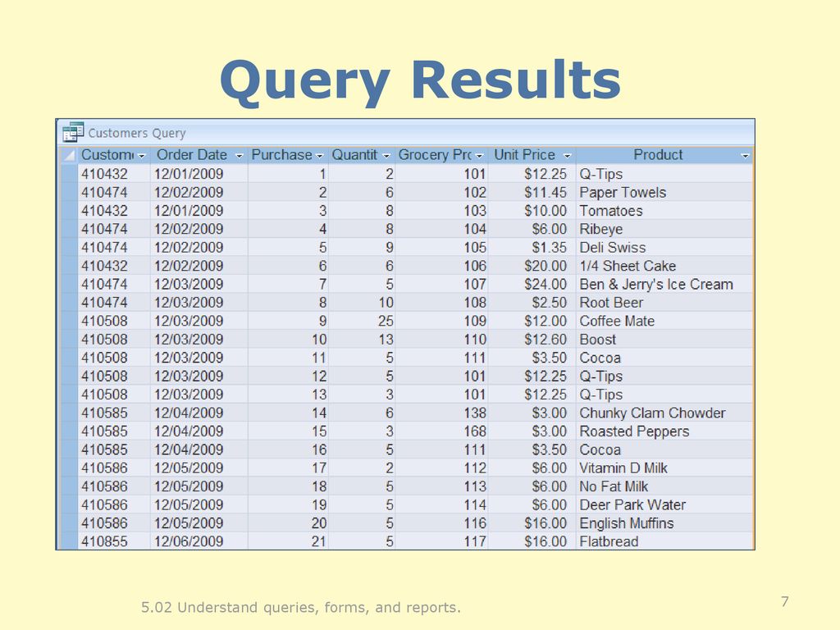Click the Ribeye product cell
840x630 pixels.
click(x=664, y=229)
